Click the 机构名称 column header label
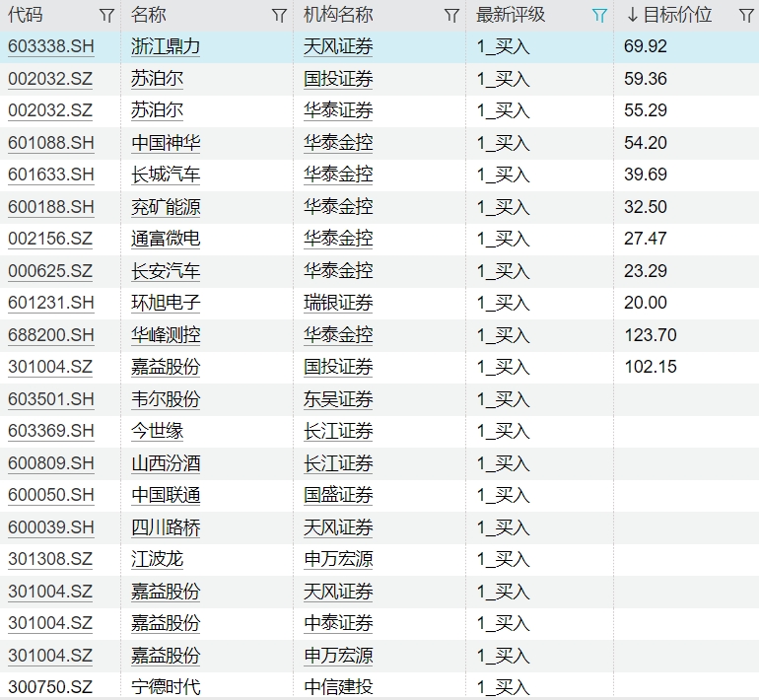Screen dimensions: 759x700 [x=338, y=15]
